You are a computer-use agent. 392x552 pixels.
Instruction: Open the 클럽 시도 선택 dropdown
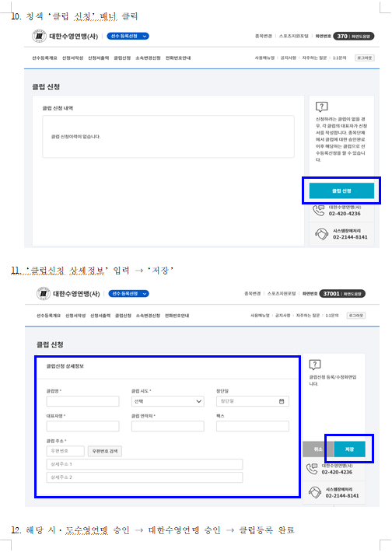tap(168, 401)
